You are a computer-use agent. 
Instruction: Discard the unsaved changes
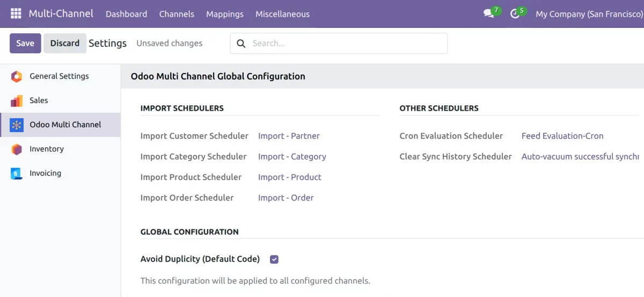[65, 44]
